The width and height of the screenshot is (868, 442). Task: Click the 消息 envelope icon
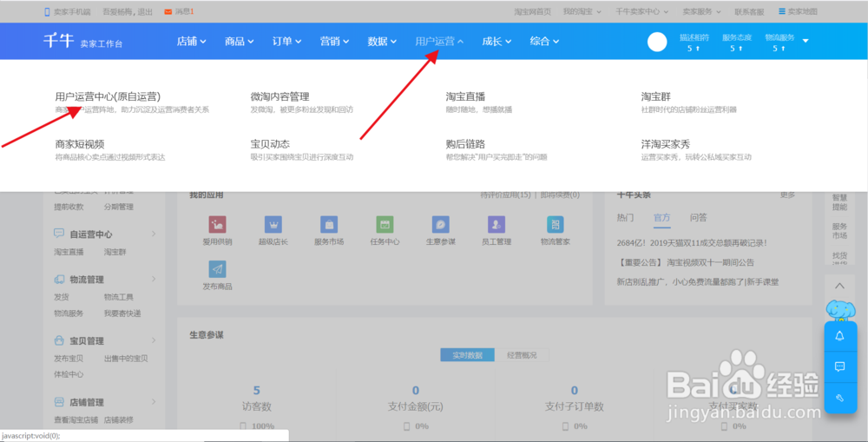[x=168, y=11]
